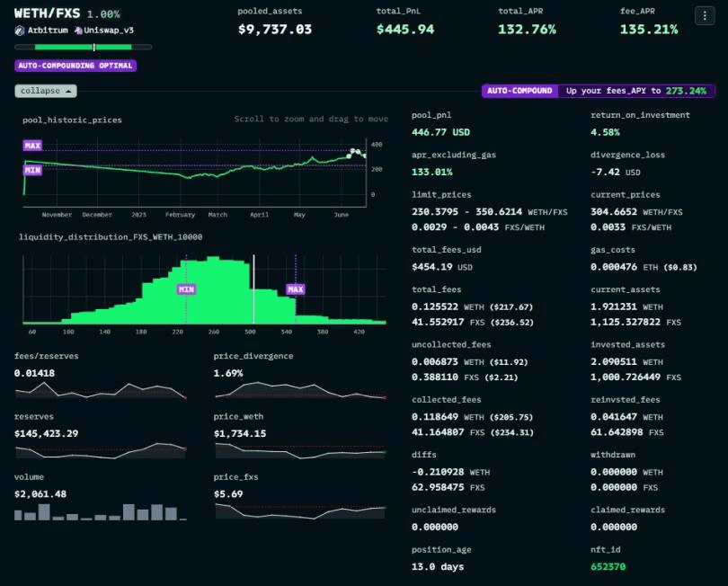728x586 pixels.
Task: Click the pool_pnl value 446.77 USD
Action: click(440, 132)
